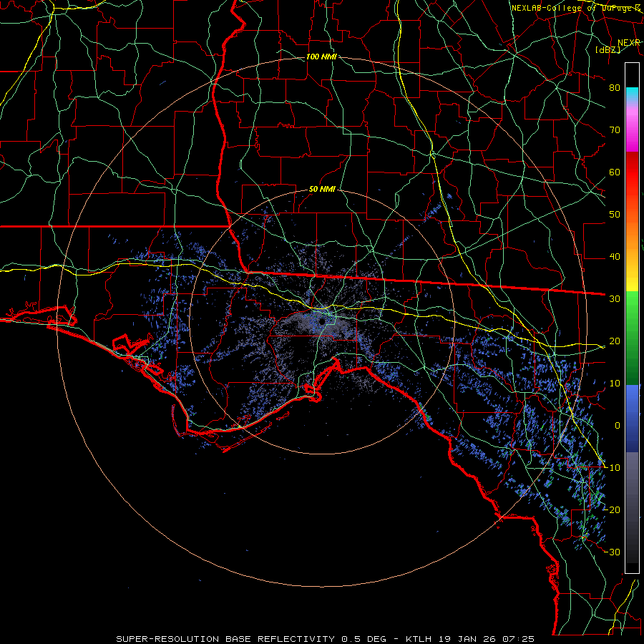
Task: Click the 70 dBZ scale value
Action: [615, 130]
